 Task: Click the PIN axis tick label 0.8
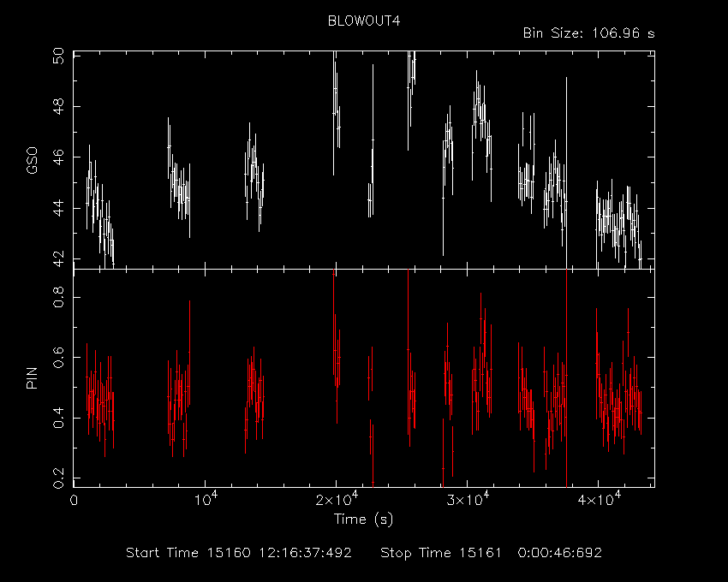tap(59, 297)
